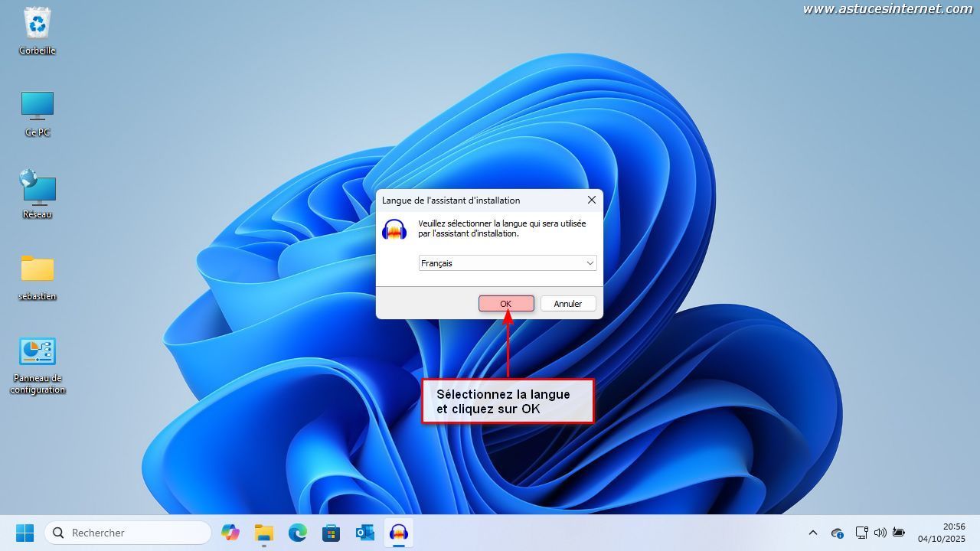Screen dimensions: 980x551
Task: Open the clock and date panel
Action: 942,533
